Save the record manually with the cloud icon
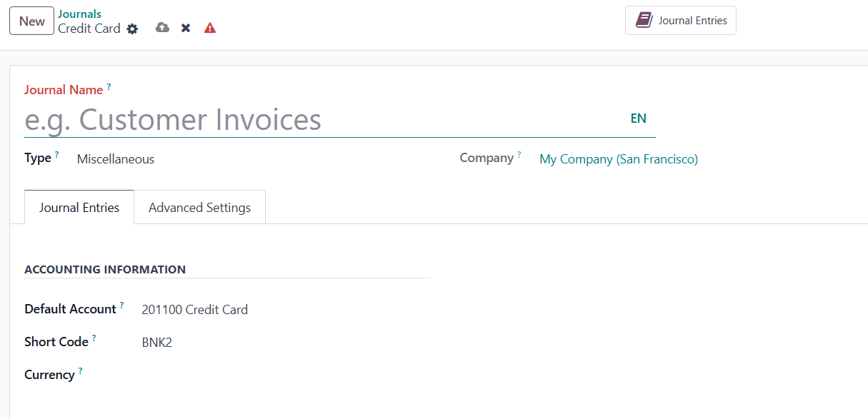868x419 pixels. point(162,28)
